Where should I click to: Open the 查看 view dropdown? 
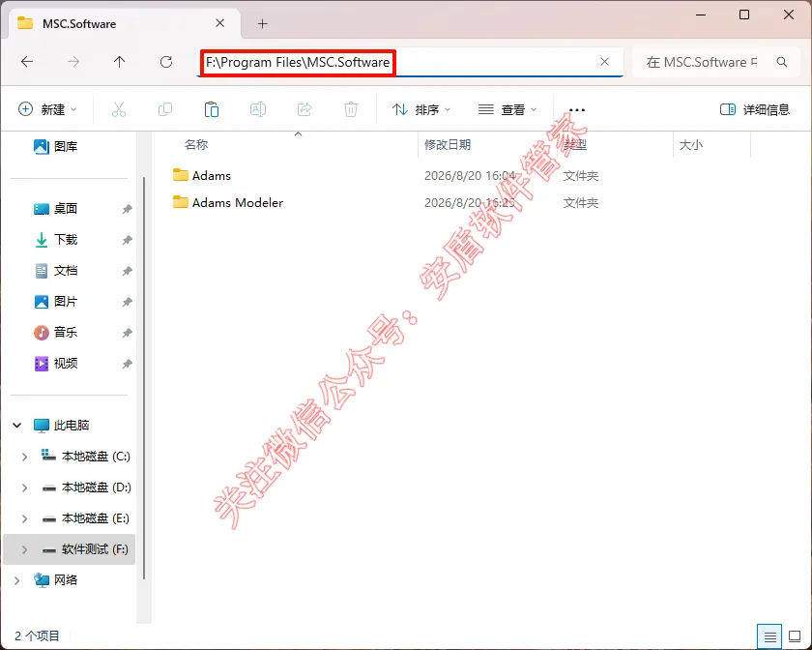(507, 109)
